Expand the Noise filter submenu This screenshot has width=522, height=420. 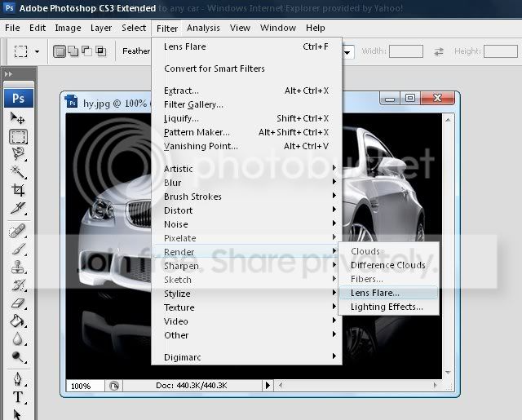point(247,224)
